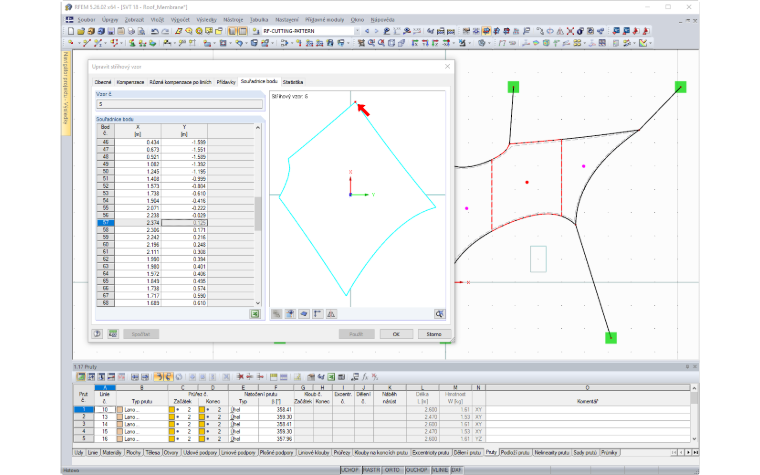Click the Print icon in toolbar

(131, 31)
